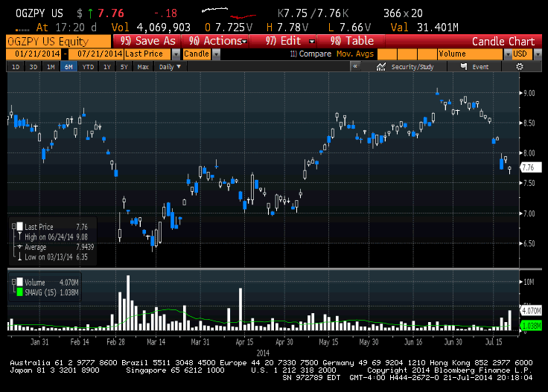The image size is (548, 392).
Task: Switch to the YTD time range
Action: click(x=88, y=67)
